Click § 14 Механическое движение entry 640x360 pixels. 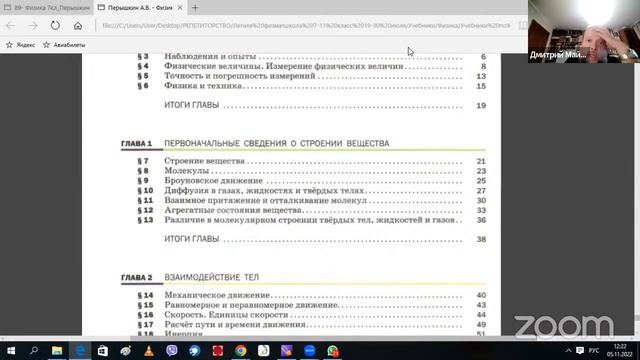[x=311, y=295]
